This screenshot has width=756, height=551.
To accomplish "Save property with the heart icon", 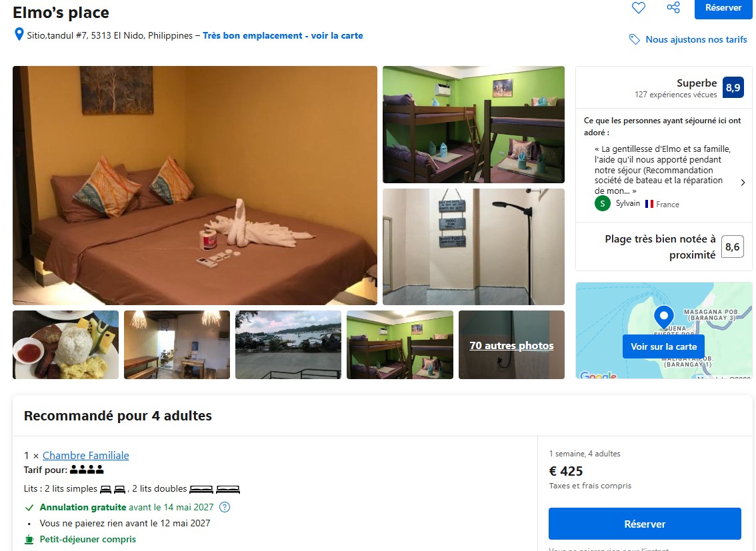I will 639,8.
